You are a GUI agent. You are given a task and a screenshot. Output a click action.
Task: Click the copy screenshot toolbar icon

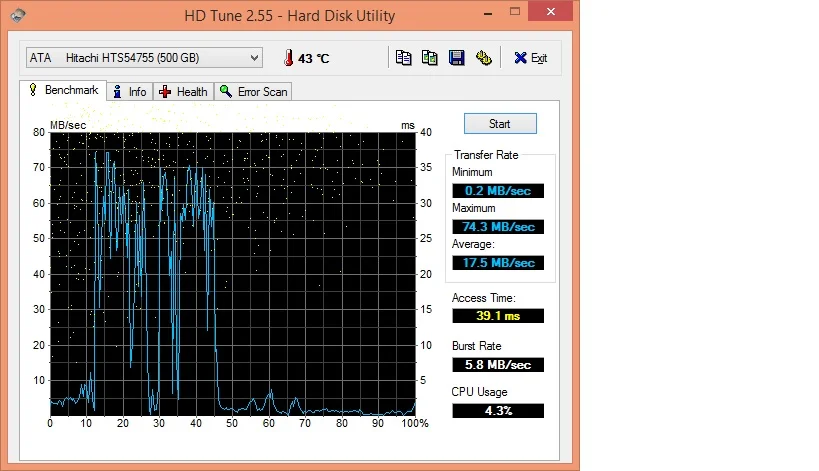coord(430,57)
